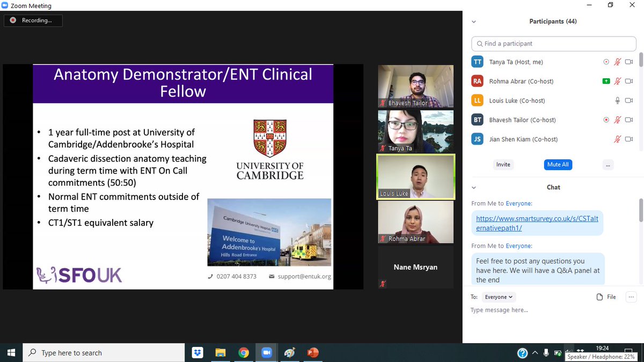The height and width of the screenshot is (362, 644).
Task: Open Dropbox from the taskbar
Action: pos(197,353)
